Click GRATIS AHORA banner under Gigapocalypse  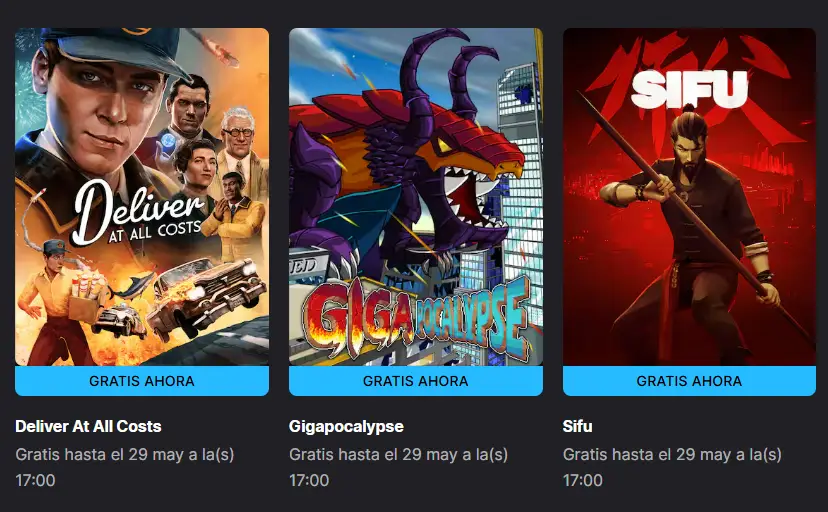point(416,381)
